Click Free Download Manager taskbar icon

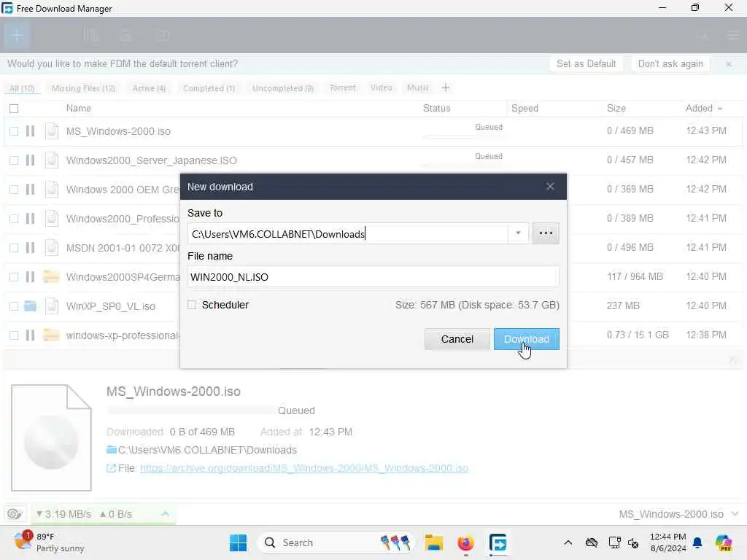(x=498, y=542)
